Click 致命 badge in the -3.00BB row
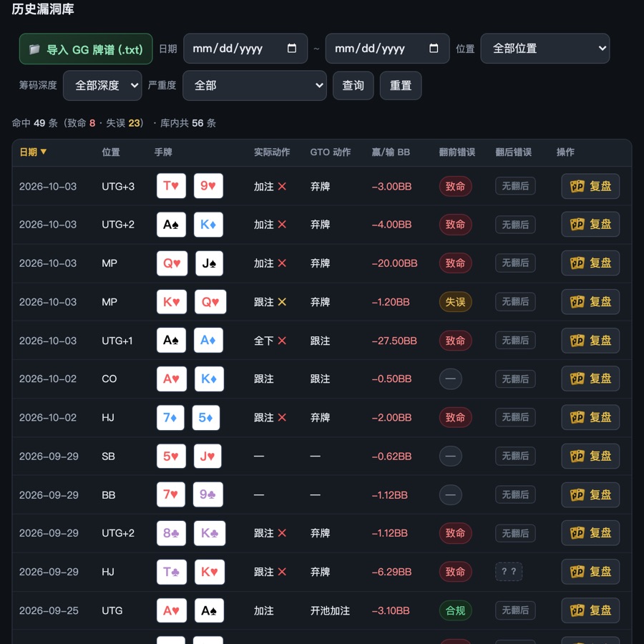Screen dimensions: 644x644 (455, 186)
